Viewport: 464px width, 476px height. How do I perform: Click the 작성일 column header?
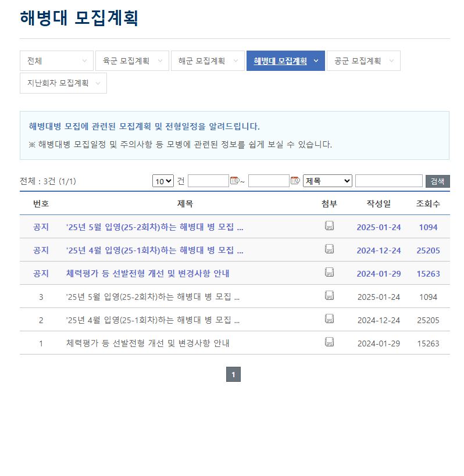pos(379,203)
